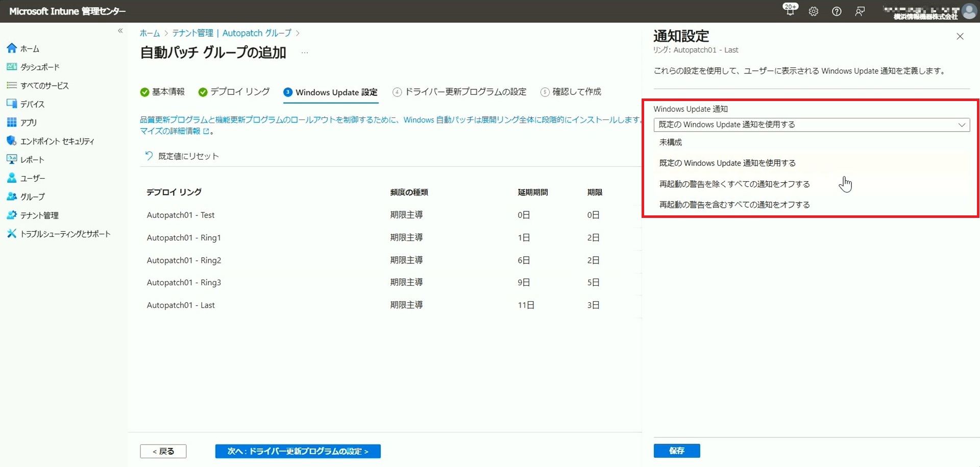The width and height of the screenshot is (980, 467).
Task: Select 再起動の警告を含むすべての通知をオフする option
Action: coord(812,205)
